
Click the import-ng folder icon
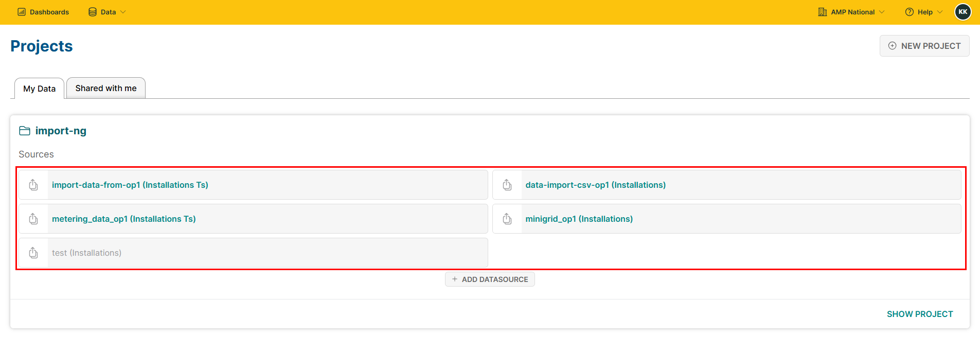(25, 131)
